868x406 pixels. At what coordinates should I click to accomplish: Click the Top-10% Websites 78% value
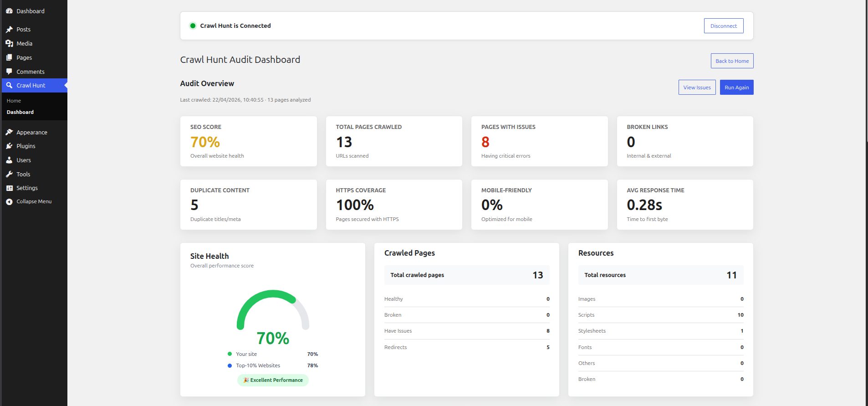312,365
